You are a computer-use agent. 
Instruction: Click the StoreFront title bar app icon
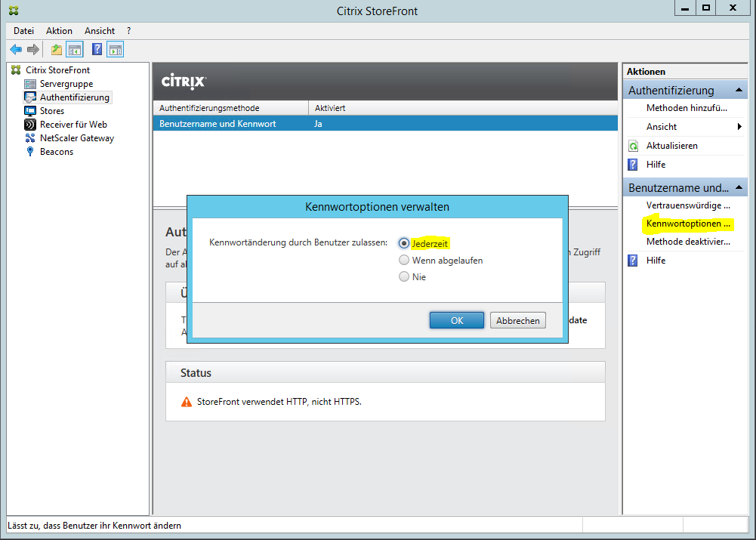pyautogui.click(x=14, y=10)
